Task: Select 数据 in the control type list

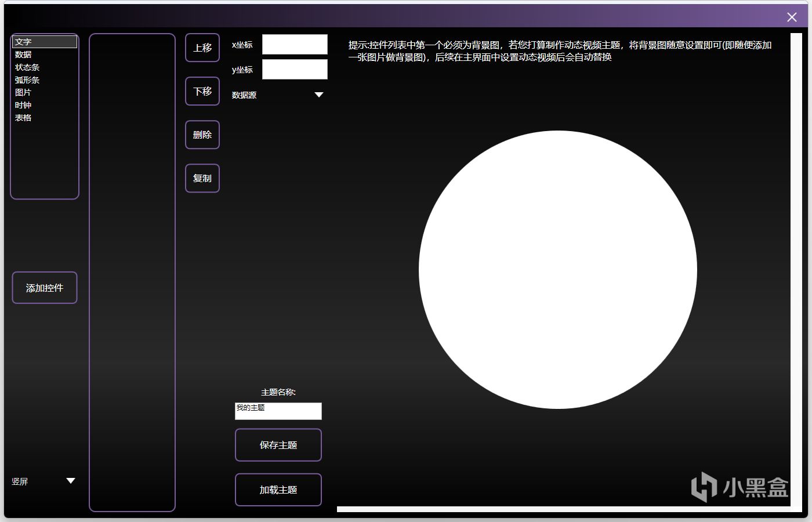Action: tap(45, 55)
